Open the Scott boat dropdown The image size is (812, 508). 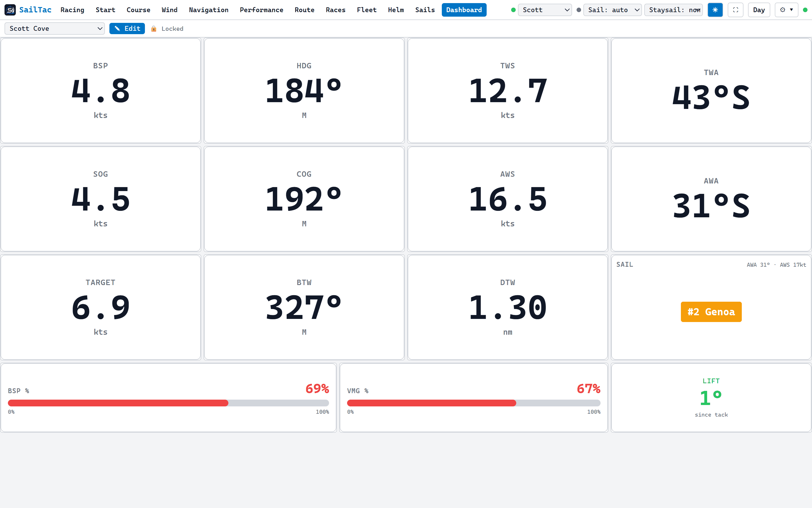tap(545, 10)
